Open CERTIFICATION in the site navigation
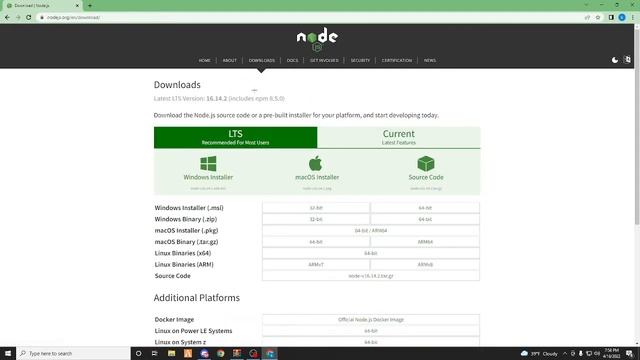 point(397,60)
